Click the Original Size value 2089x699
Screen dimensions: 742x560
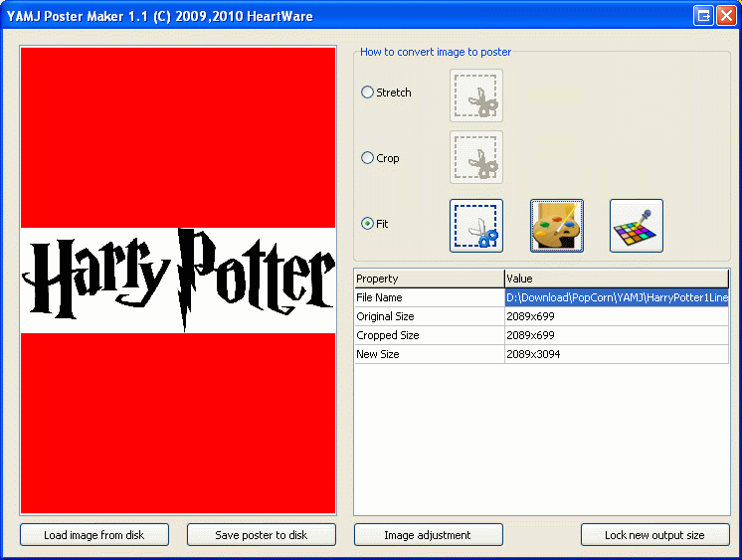tap(617, 316)
